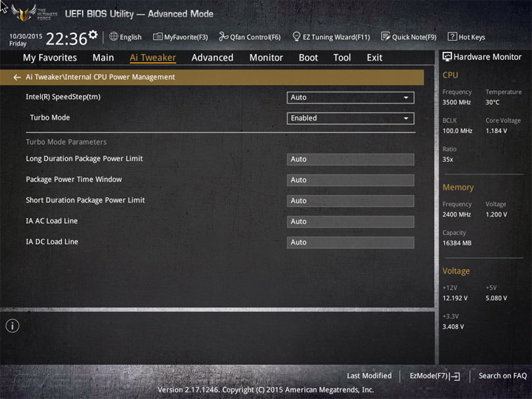Expand the Intel SpeedStep dropdown
The image size is (532, 399).
pyautogui.click(x=350, y=98)
